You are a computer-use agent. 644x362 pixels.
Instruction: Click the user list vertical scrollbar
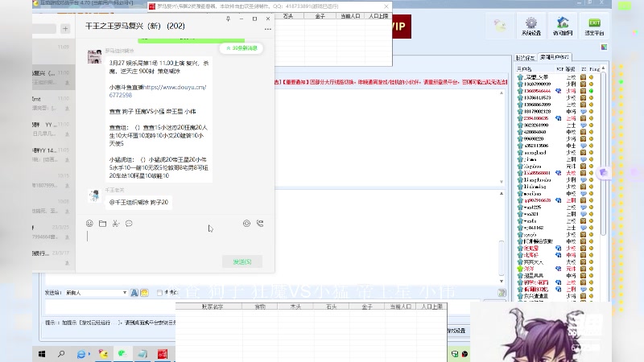pyautogui.click(x=603, y=154)
